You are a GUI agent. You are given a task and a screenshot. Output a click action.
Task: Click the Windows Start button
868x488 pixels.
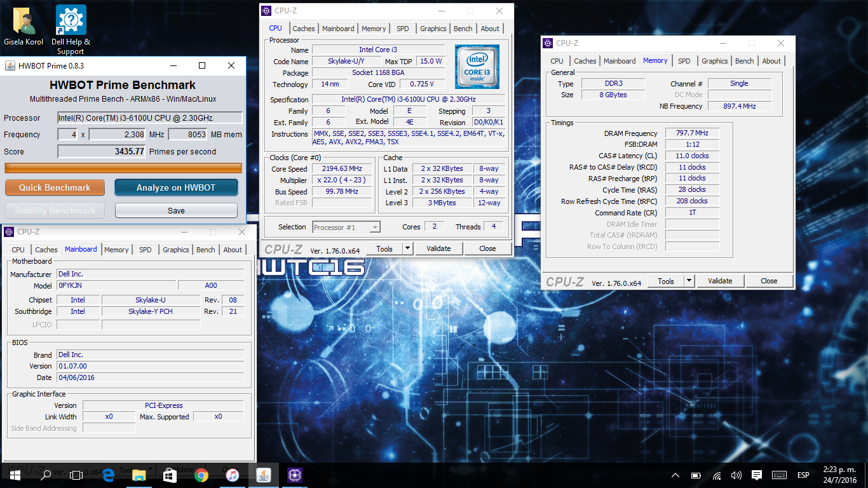click(15, 475)
